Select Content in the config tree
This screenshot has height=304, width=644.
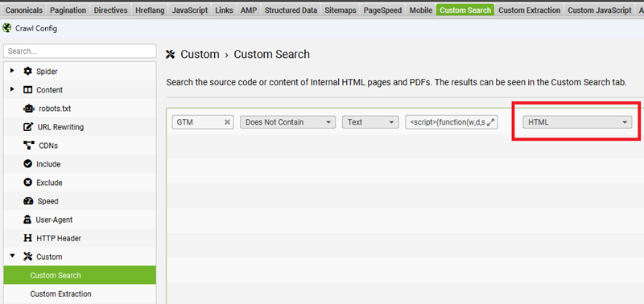pos(50,90)
